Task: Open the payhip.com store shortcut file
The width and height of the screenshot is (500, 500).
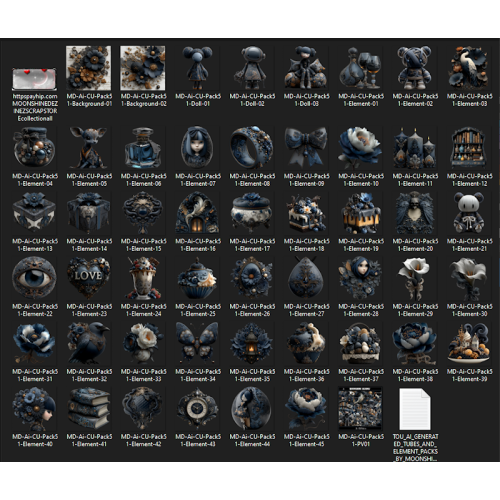Action: coord(34,79)
